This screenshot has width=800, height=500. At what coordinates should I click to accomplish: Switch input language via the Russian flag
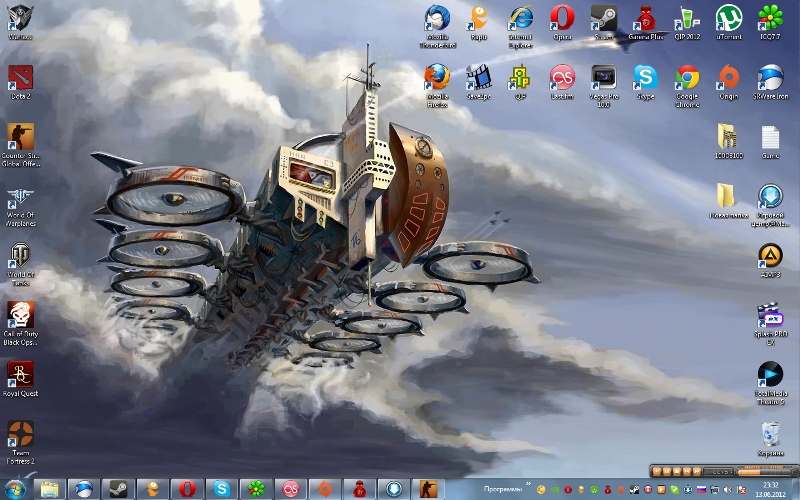click(702, 490)
